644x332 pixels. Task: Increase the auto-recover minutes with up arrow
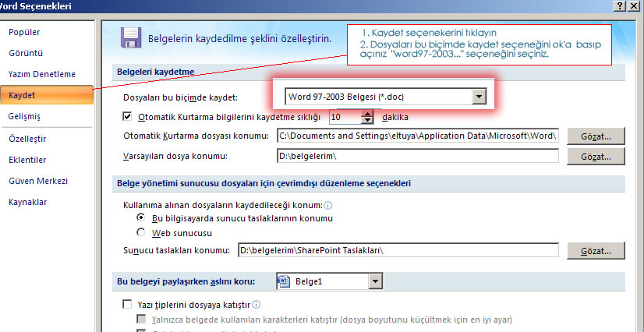[x=368, y=114]
